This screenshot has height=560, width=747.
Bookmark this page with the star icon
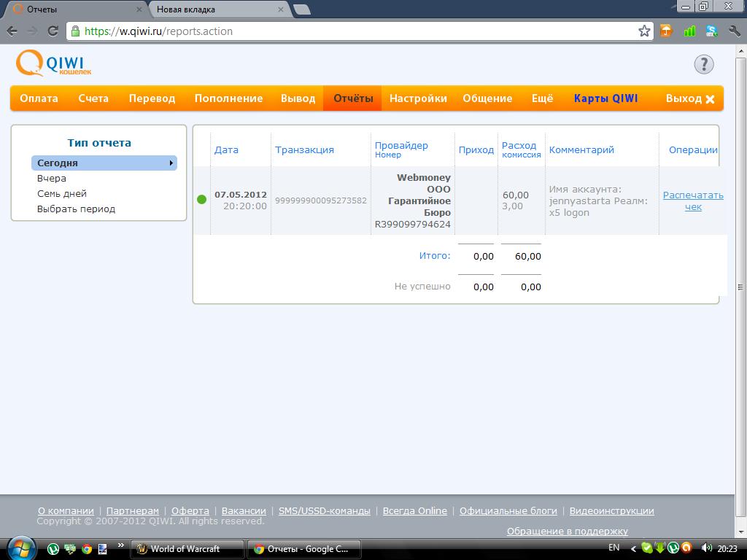(644, 31)
